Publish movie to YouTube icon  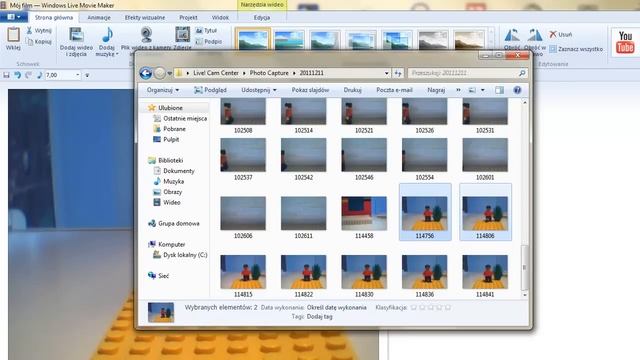625,42
